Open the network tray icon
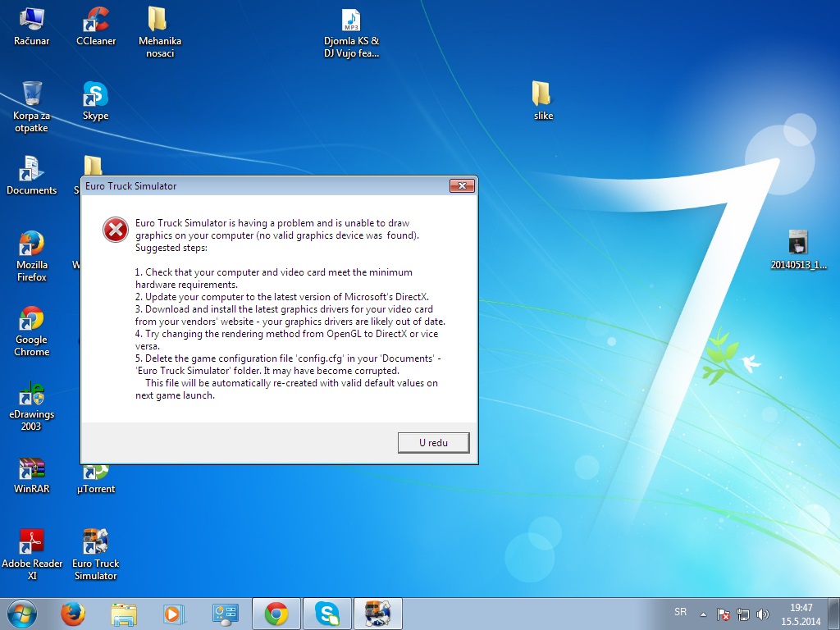The image size is (840, 630). [743, 614]
